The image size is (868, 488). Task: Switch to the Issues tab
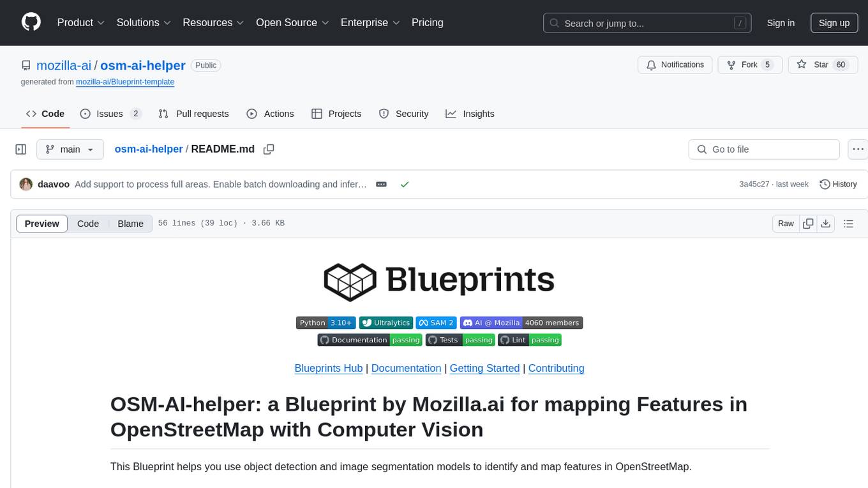point(110,114)
